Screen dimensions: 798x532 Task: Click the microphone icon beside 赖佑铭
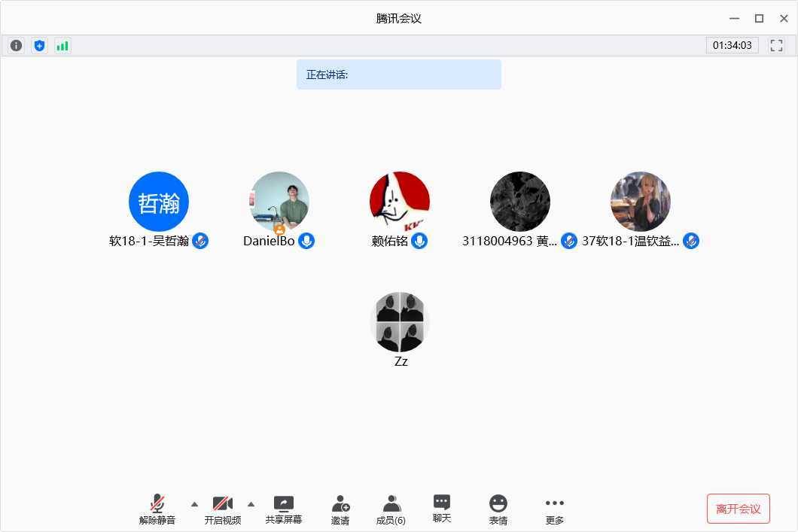tap(419, 241)
